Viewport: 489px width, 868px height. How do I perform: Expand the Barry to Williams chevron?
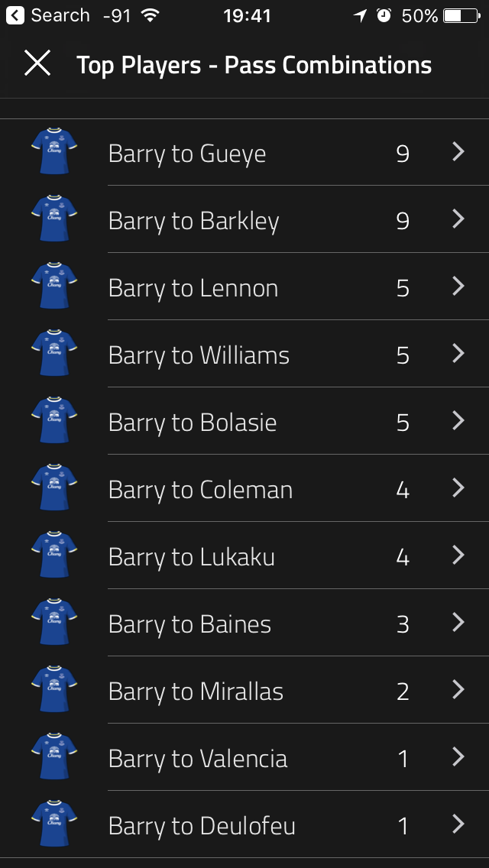(x=458, y=353)
